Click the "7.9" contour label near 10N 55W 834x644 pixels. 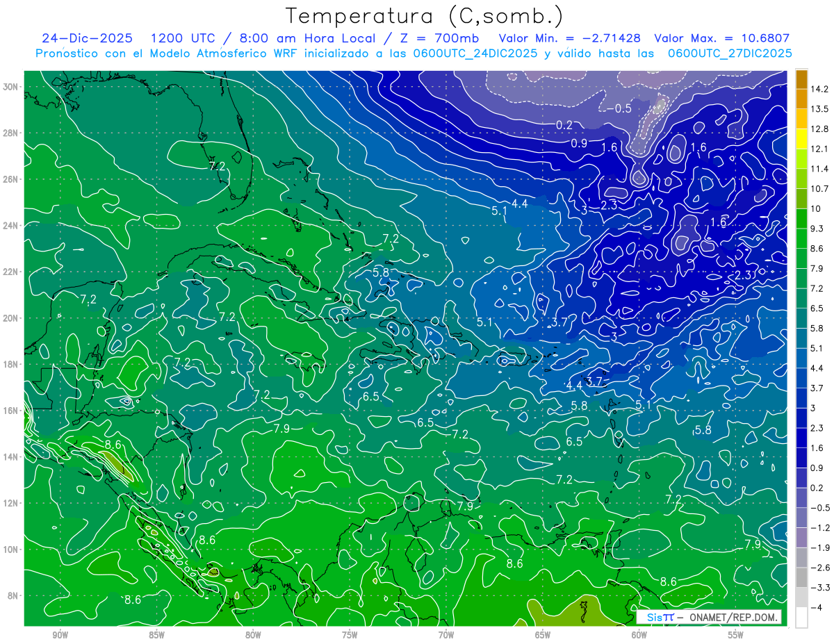tap(753, 544)
